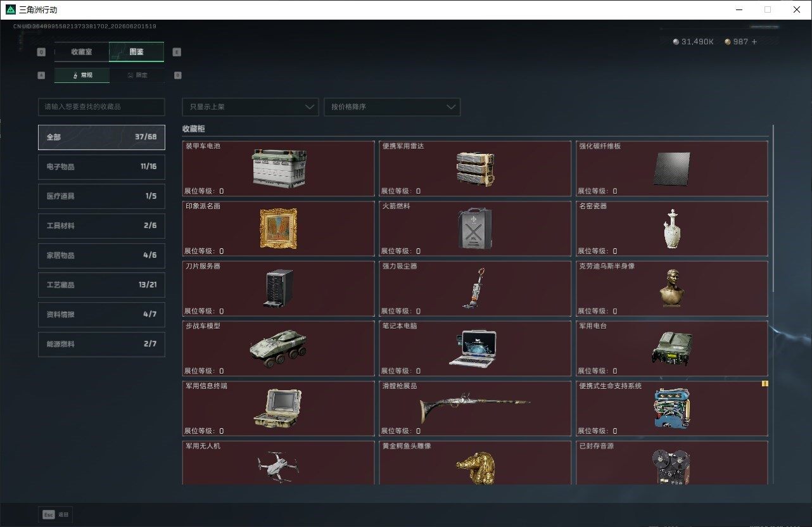
Task: Click the collectible search input field
Action: point(101,107)
